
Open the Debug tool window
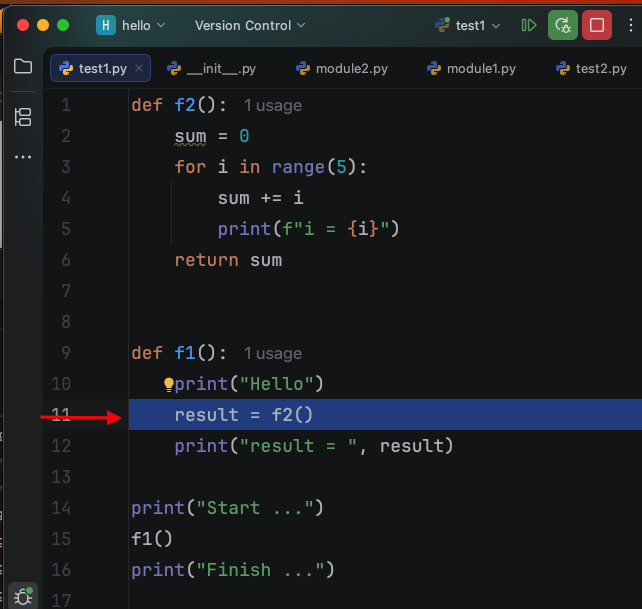23,597
